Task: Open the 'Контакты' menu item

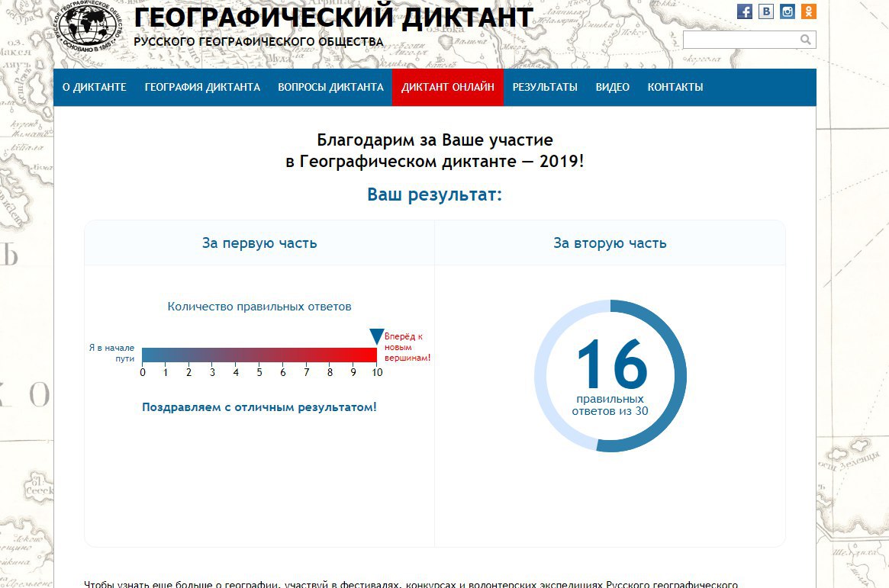Action: point(675,87)
